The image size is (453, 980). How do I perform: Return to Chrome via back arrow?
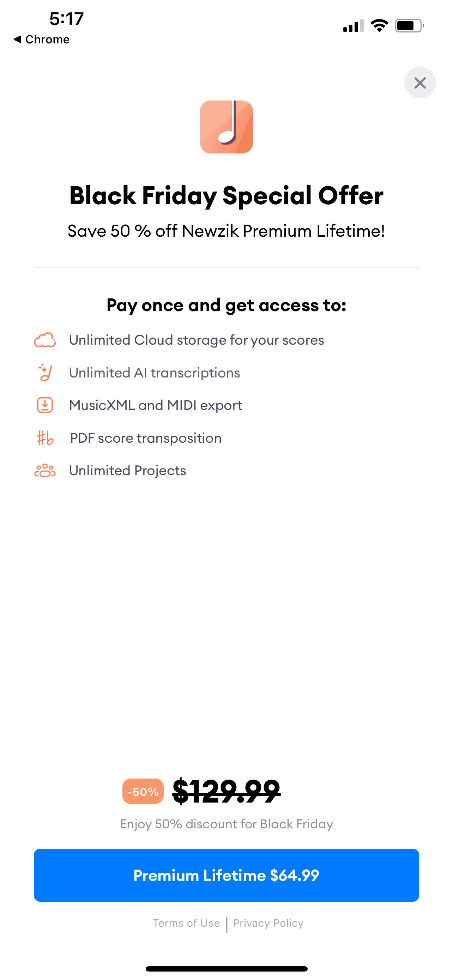tap(42, 39)
